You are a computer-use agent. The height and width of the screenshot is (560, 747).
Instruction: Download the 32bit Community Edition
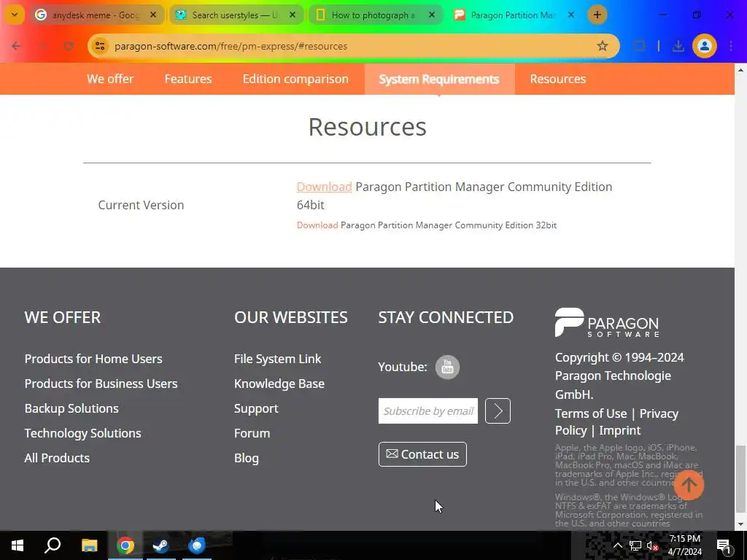(317, 225)
